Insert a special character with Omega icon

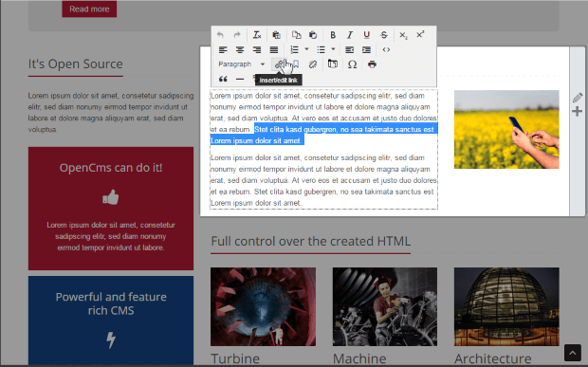(x=352, y=64)
